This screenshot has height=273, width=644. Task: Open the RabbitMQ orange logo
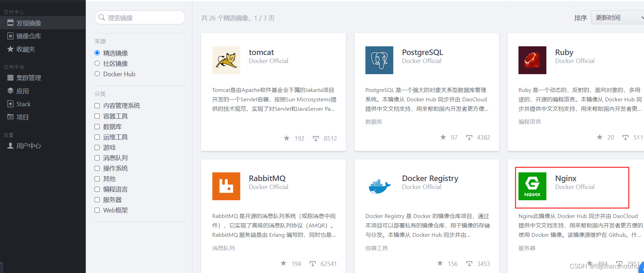click(226, 186)
